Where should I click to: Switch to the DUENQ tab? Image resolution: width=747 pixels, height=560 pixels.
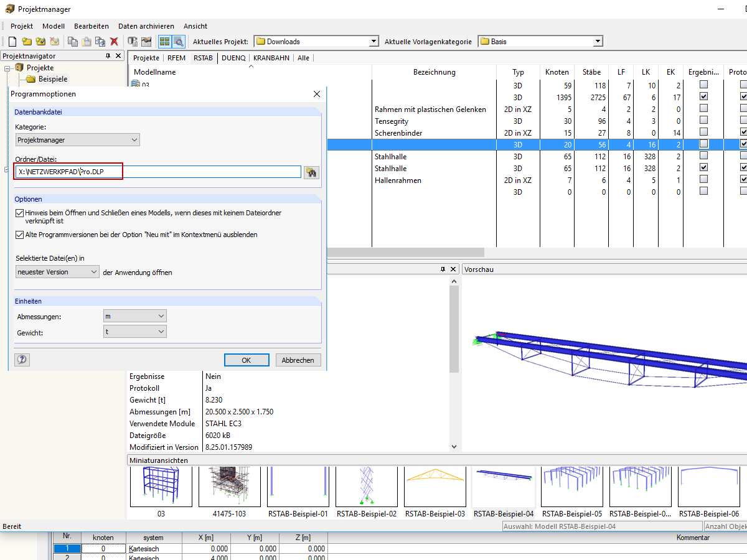233,58
